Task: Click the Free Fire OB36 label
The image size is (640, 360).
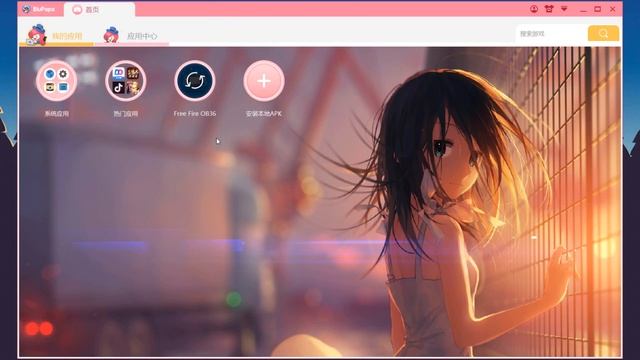Action: (195, 113)
